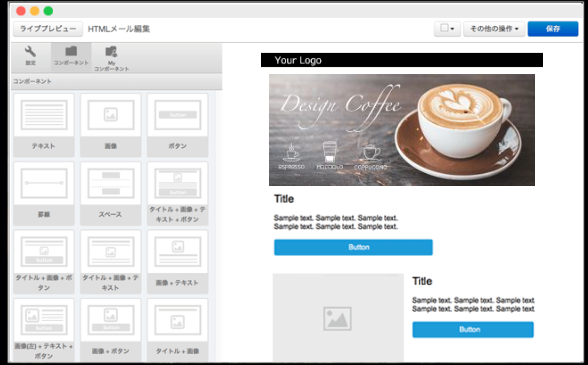Pick the 罫線 divider component

[44, 194]
